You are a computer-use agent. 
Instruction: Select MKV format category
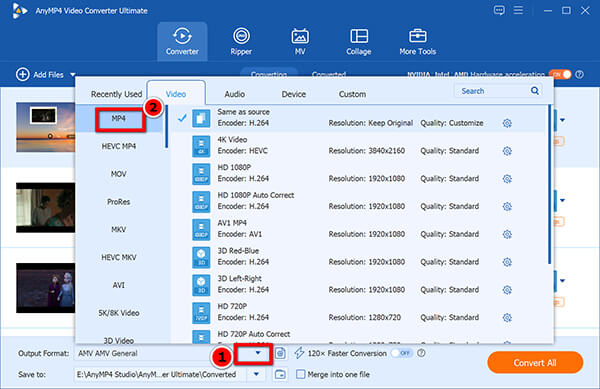tap(119, 229)
